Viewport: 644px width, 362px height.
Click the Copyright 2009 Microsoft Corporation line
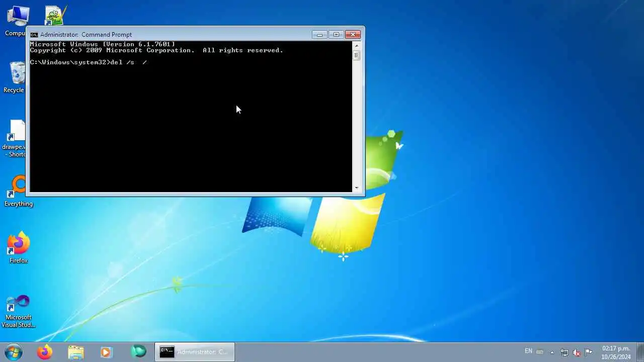[156, 50]
